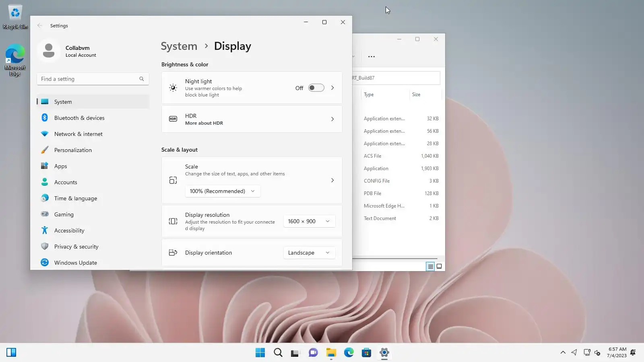Open Privacy & security settings
Image resolution: width=644 pixels, height=362 pixels.
pos(93,247)
